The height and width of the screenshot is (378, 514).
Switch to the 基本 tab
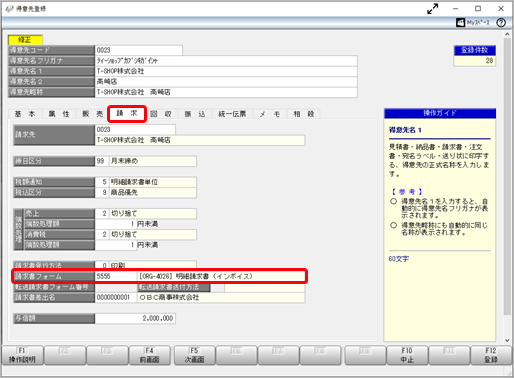click(25, 114)
